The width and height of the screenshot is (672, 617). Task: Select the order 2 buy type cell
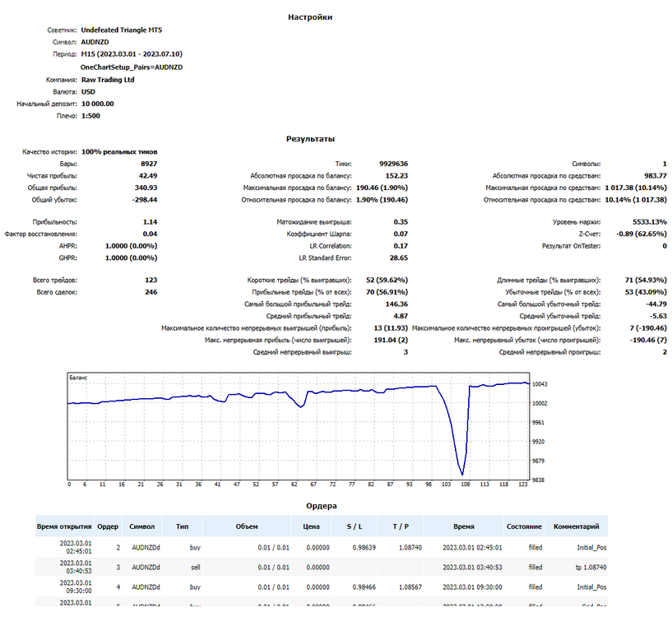pos(195,548)
